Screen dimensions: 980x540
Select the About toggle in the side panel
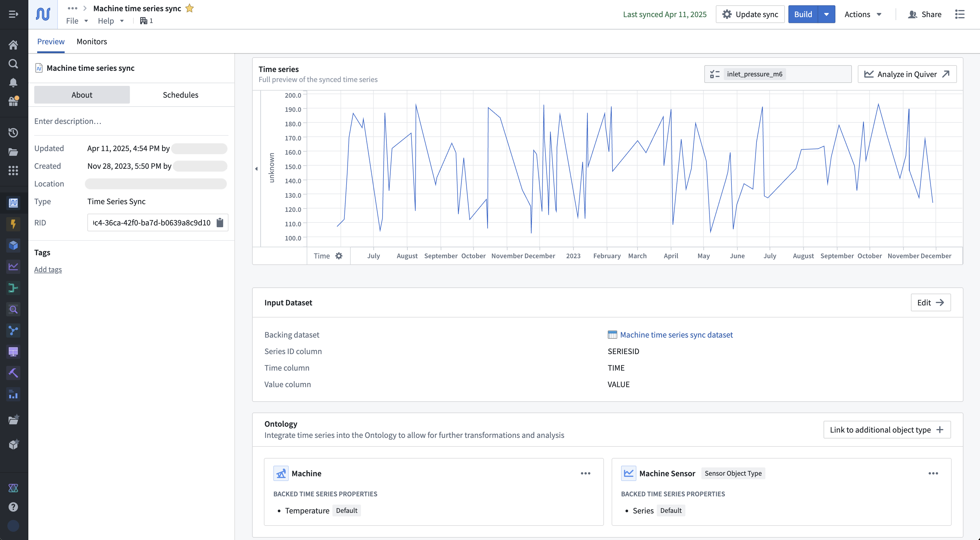[x=81, y=95]
